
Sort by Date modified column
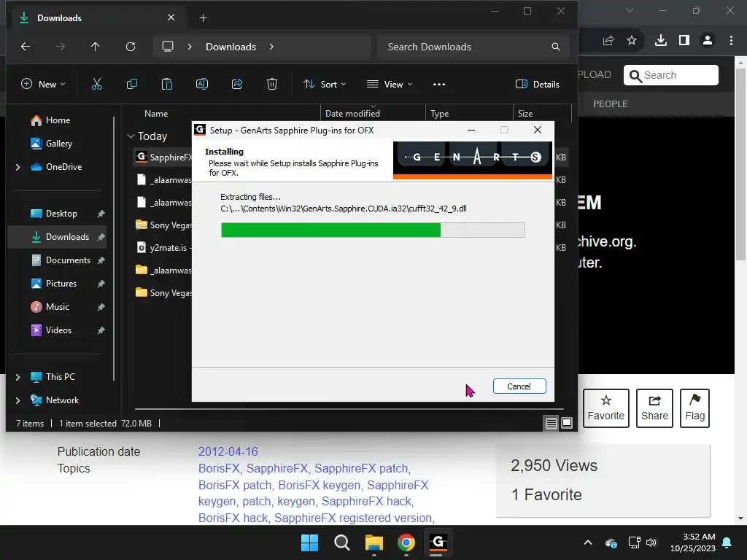click(352, 113)
